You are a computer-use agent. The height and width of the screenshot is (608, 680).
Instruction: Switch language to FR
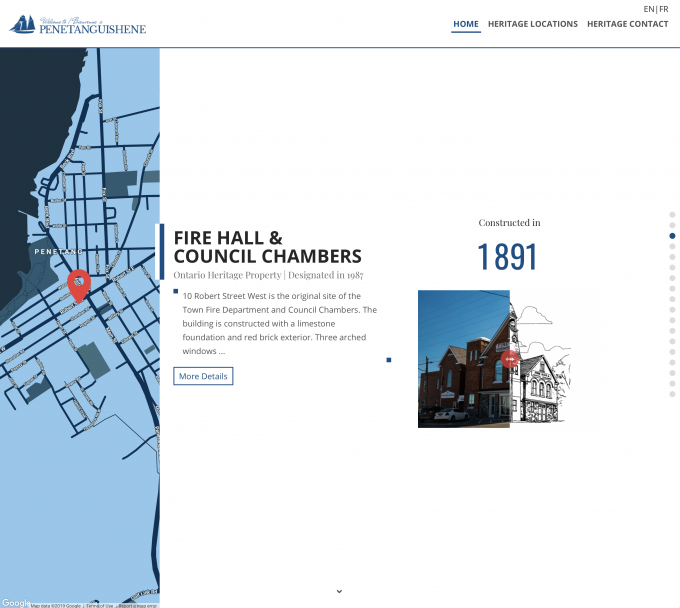coord(664,9)
